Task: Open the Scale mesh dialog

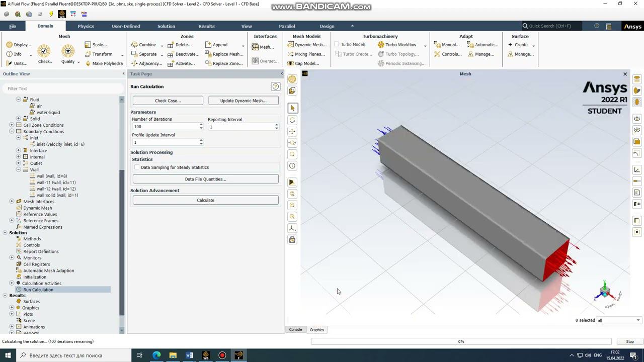Action: tap(96, 45)
